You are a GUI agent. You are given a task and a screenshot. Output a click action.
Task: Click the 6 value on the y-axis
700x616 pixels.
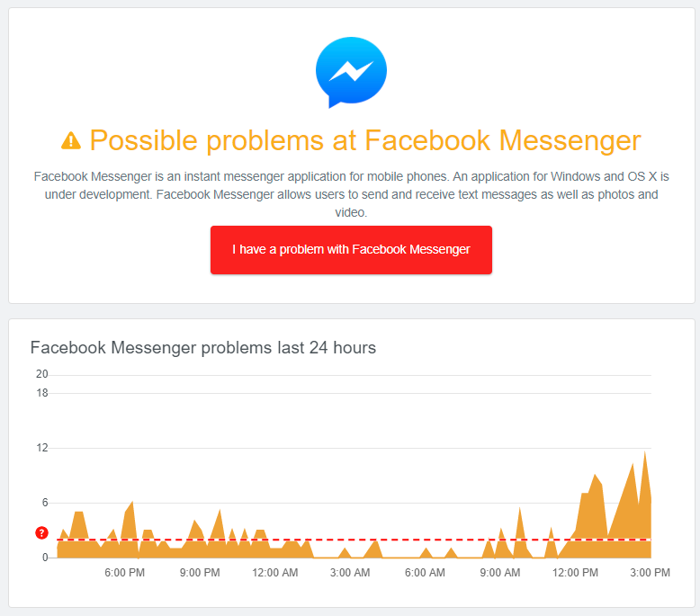(x=44, y=503)
